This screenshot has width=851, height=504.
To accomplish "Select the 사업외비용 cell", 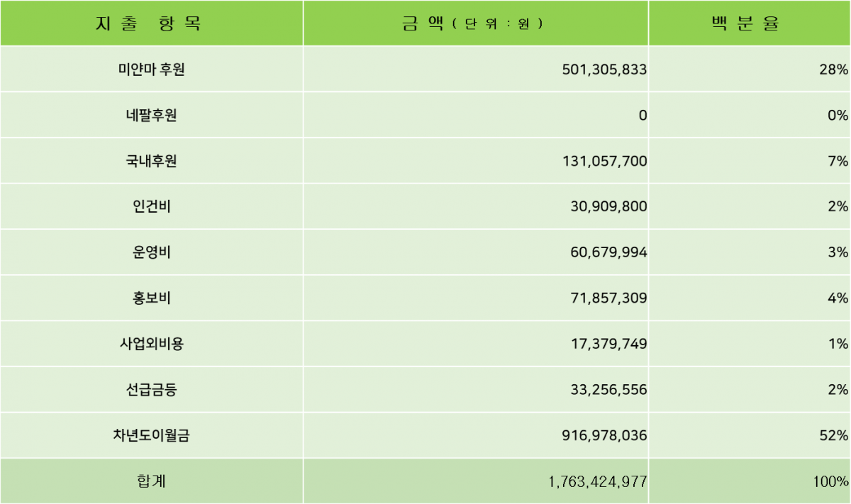I will point(151,344).
